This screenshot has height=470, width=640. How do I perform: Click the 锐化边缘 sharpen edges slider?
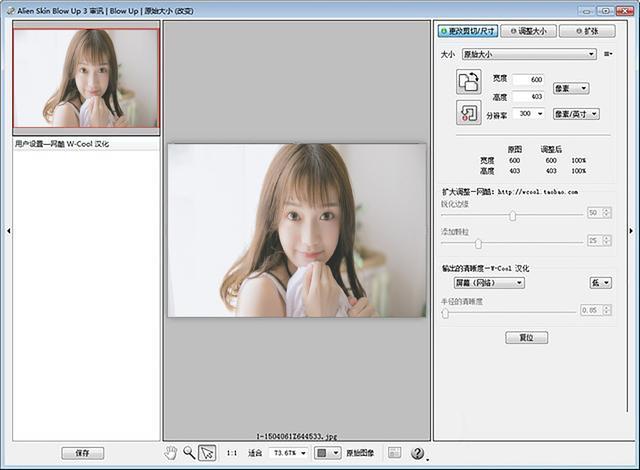click(x=512, y=214)
